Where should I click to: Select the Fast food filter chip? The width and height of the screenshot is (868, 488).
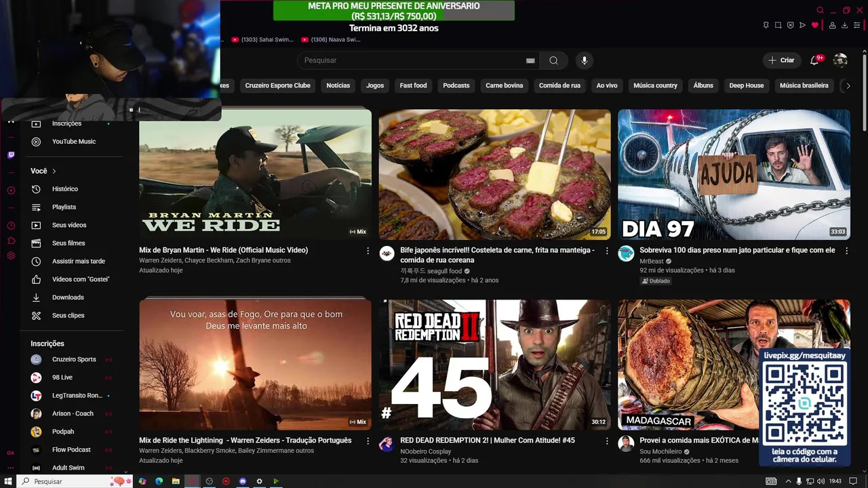point(413,85)
